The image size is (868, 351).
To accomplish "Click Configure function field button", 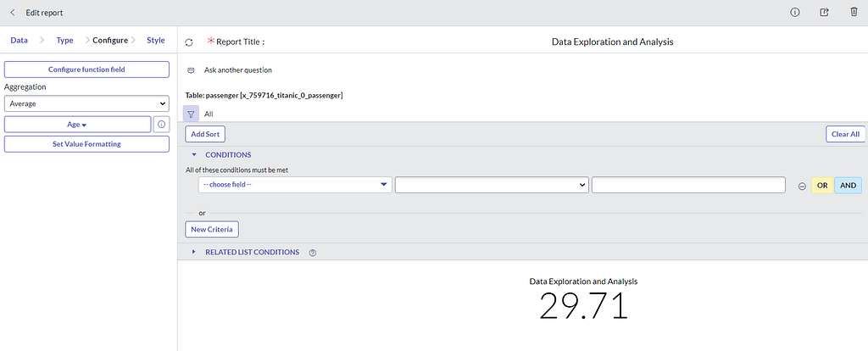I will [86, 70].
